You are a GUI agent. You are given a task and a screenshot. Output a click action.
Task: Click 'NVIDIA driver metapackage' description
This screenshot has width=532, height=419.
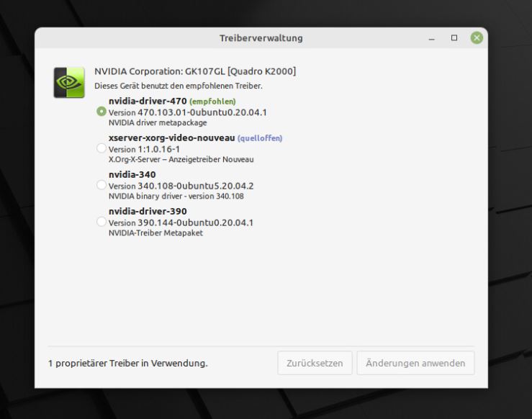pyautogui.click(x=158, y=122)
